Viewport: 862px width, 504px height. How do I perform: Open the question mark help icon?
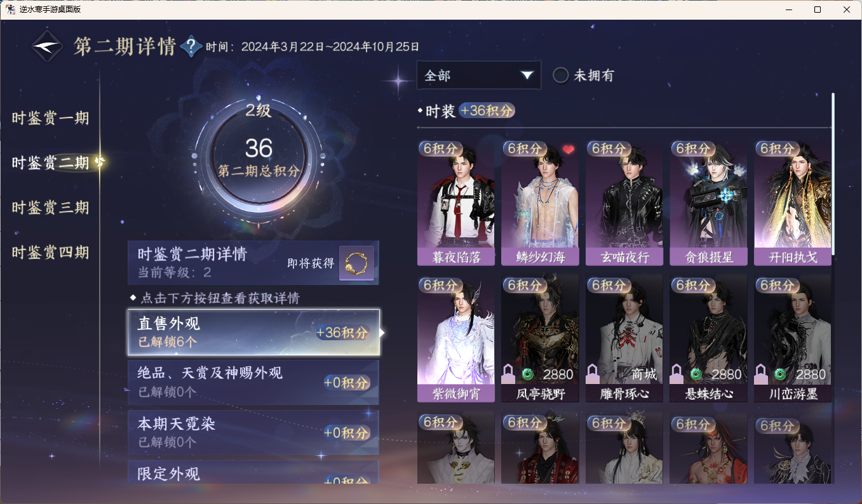tap(191, 47)
